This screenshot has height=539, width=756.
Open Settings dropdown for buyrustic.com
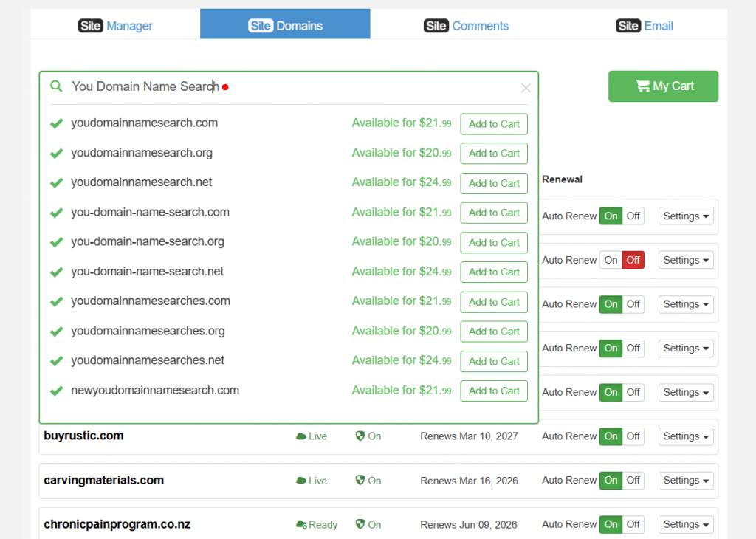[685, 436]
